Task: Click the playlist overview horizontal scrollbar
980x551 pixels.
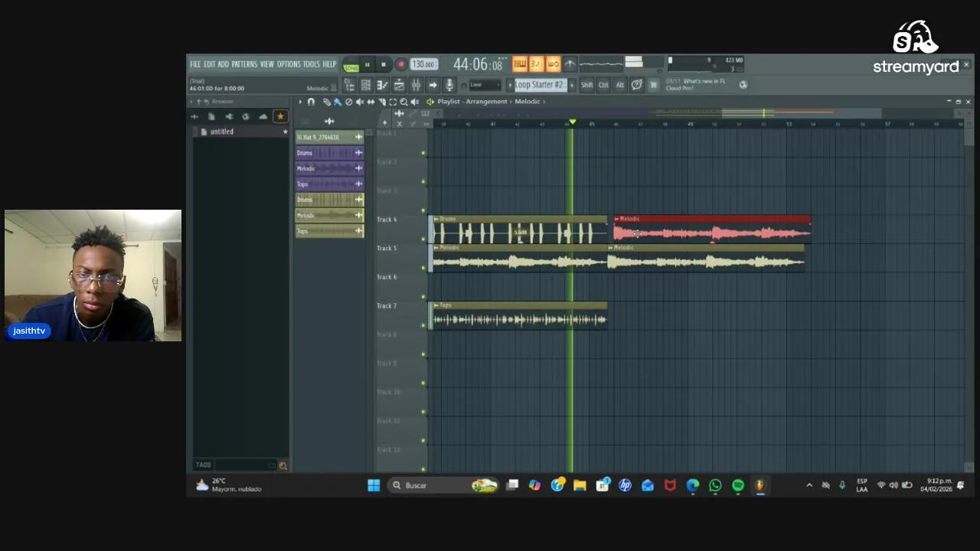Action: 697,113
